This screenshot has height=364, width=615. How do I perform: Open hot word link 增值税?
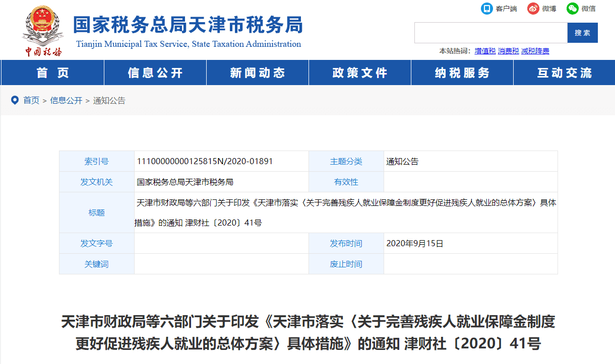[x=485, y=51]
